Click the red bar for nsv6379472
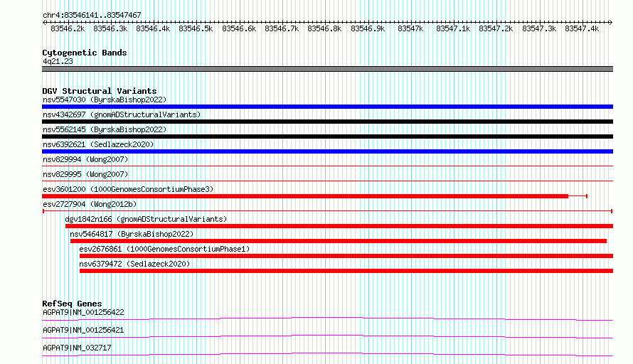Image resolution: width=633 pixels, height=364 pixels. [x=346, y=271]
